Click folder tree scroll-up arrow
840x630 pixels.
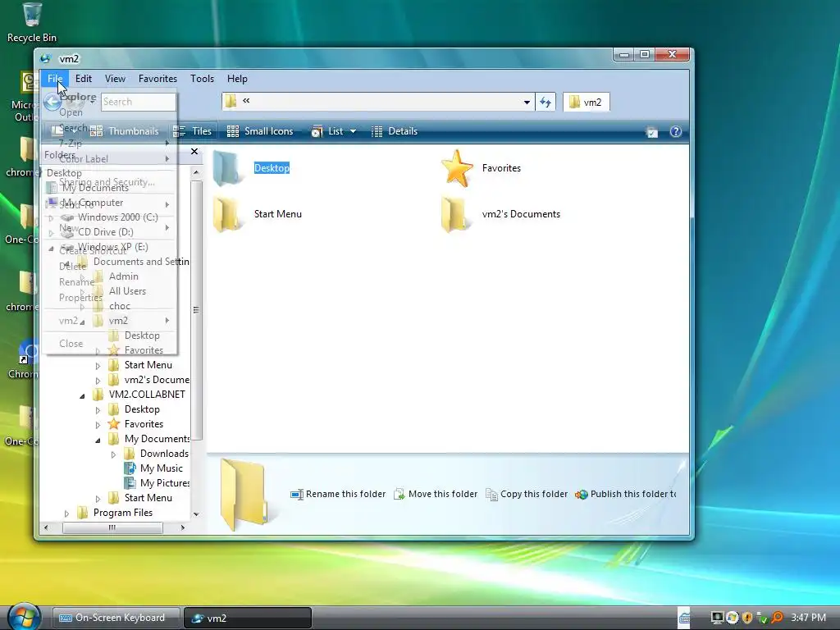coord(196,172)
